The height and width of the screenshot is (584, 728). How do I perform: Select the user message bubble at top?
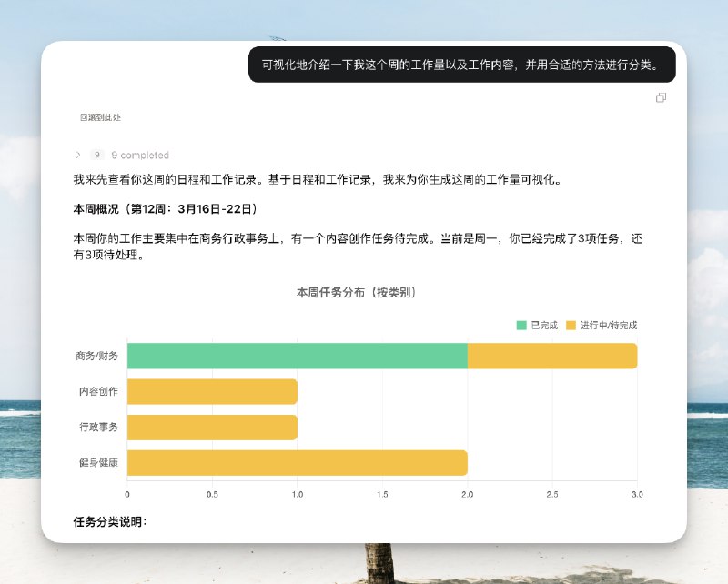(x=462, y=65)
